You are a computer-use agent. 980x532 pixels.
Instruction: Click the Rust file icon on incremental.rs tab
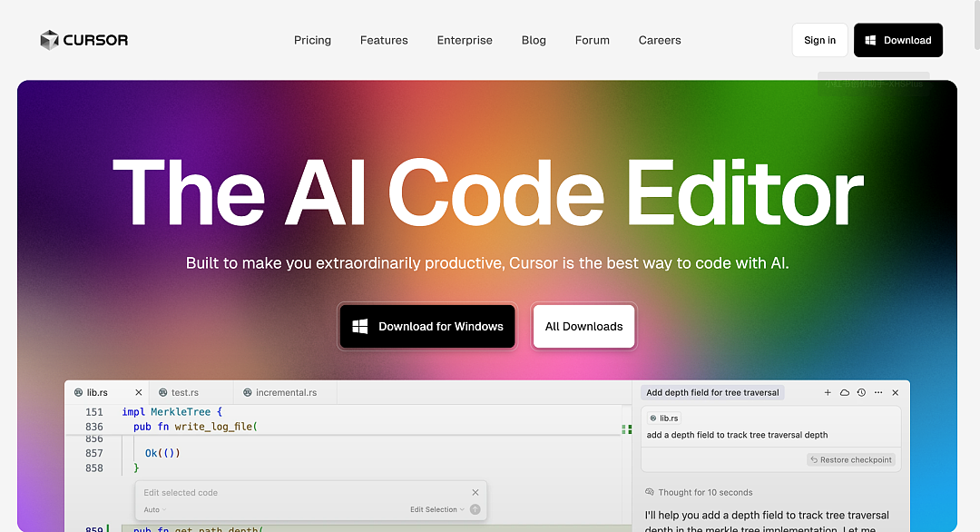click(x=248, y=392)
